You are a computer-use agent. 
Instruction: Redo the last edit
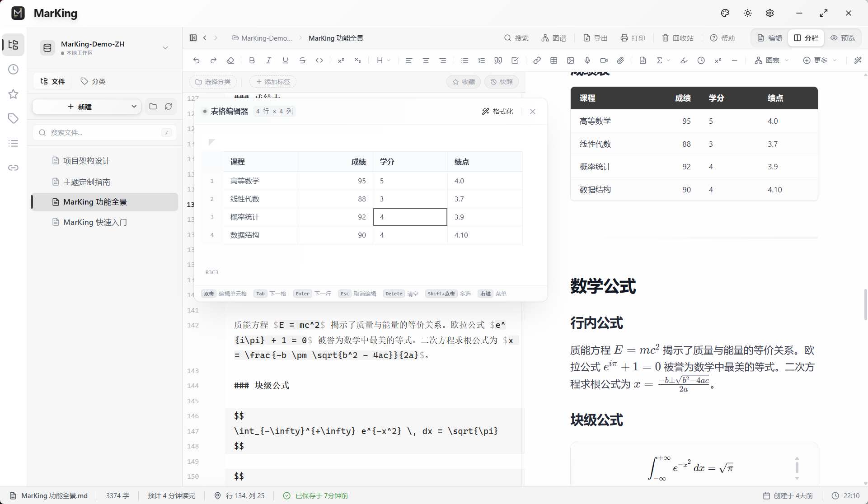click(213, 61)
